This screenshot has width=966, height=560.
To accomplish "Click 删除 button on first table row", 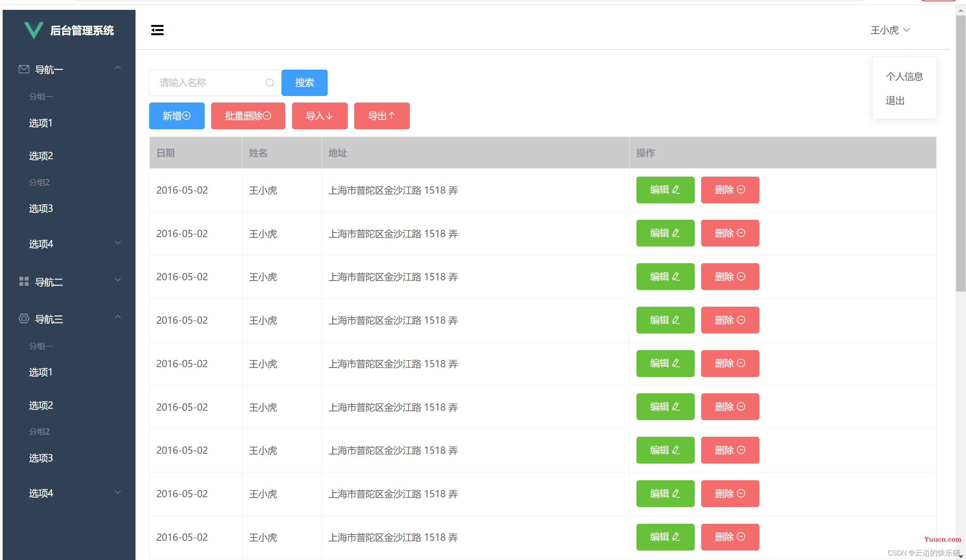I will point(728,189).
